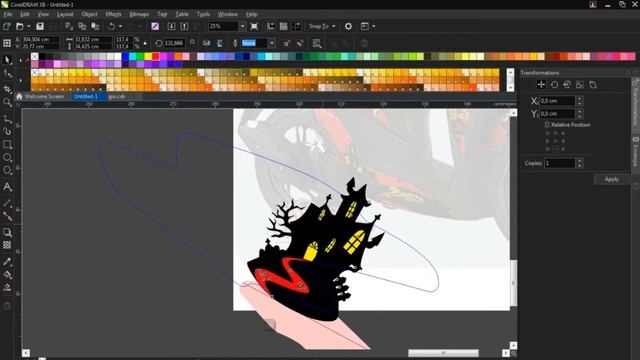Viewport: 640px width, 360px height.
Task: Click the Export icon
Action: tap(184, 26)
